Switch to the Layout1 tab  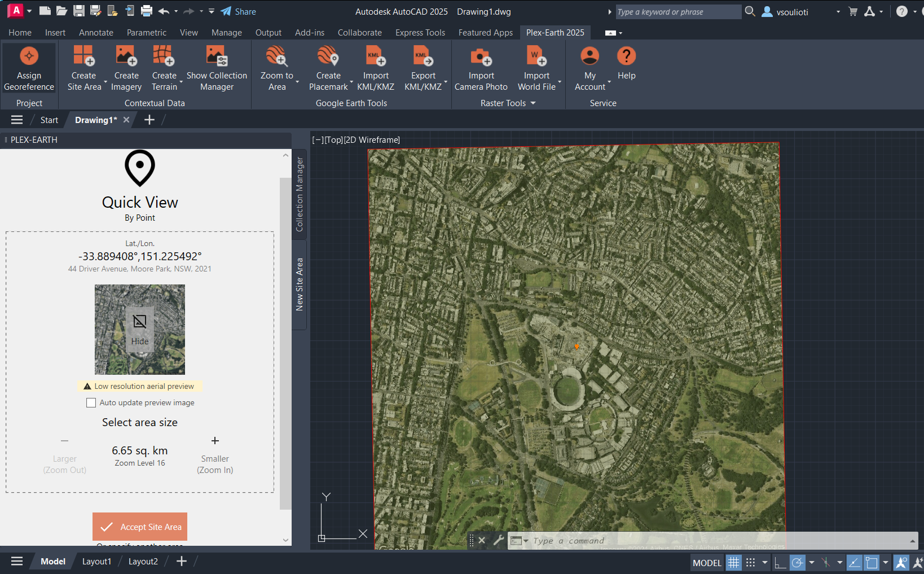(x=96, y=562)
